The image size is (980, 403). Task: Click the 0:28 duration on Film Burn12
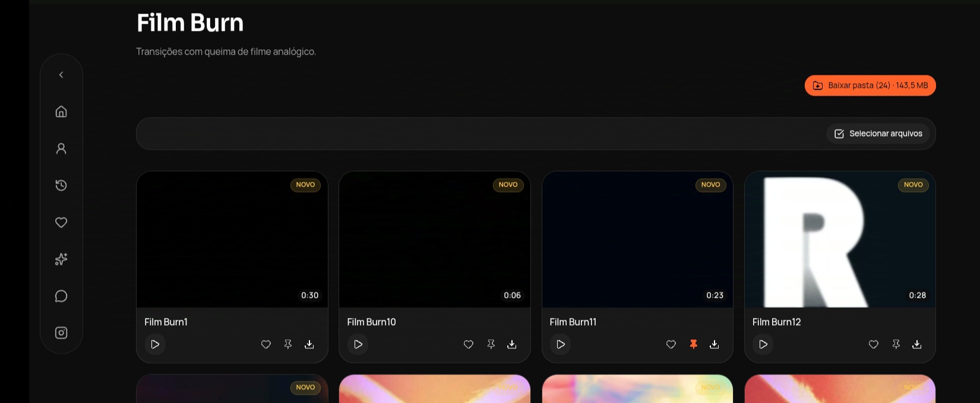918,295
